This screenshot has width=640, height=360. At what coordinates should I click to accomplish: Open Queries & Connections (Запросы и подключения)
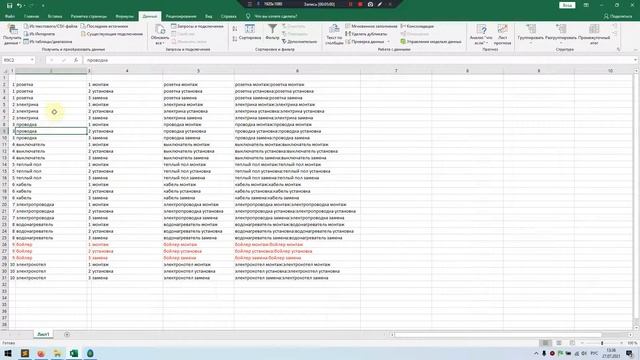(x=198, y=26)
